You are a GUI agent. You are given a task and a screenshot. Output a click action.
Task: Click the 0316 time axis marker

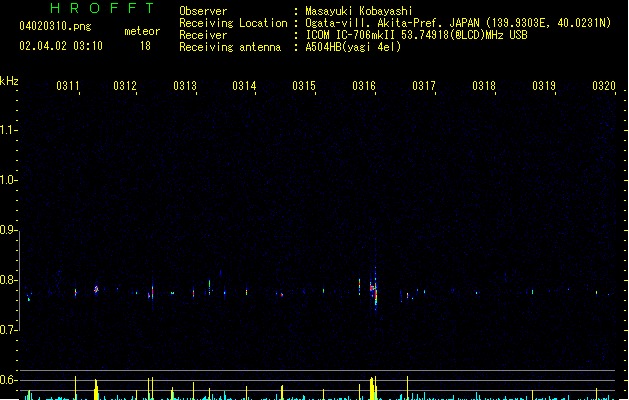tap(364, 86)
